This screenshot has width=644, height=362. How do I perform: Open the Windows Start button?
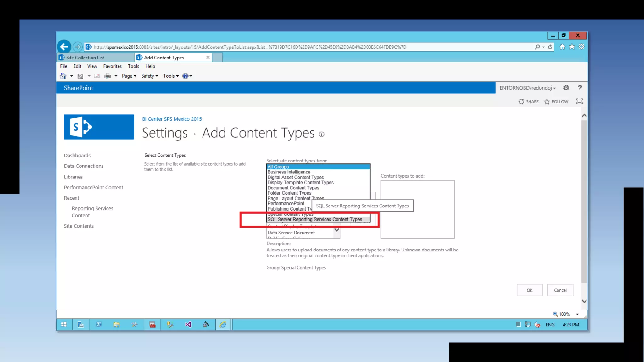point(64,325)
